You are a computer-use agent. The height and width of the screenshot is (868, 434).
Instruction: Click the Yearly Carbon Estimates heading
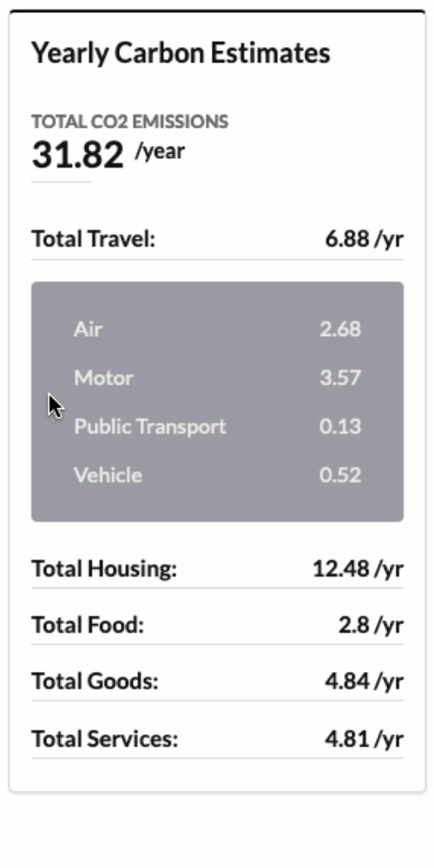pos(181,53)
